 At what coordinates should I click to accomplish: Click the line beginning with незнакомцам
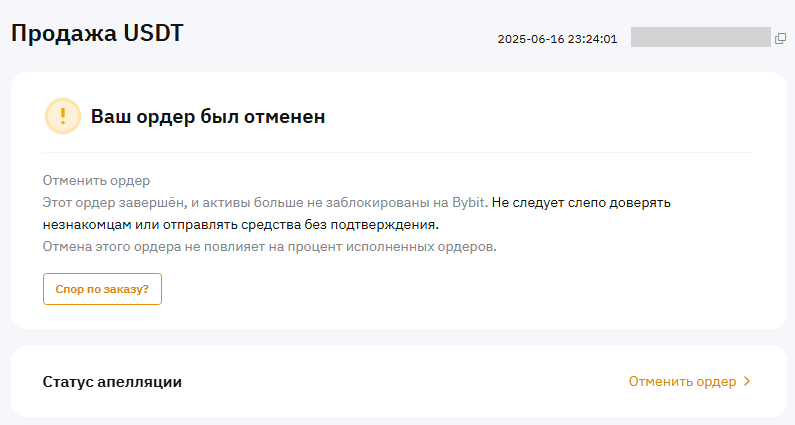[240, 224]
